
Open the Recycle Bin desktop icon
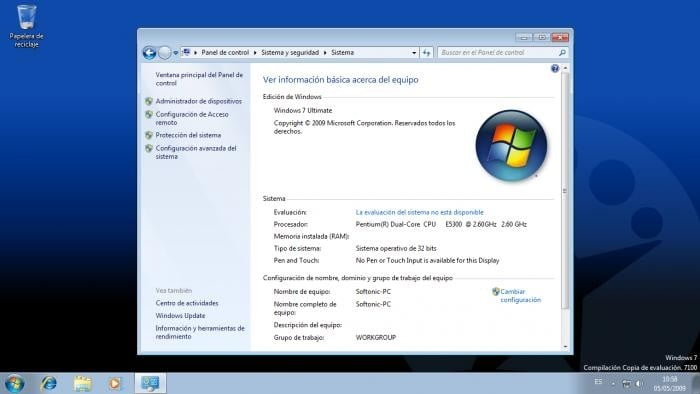pos(26,26)
